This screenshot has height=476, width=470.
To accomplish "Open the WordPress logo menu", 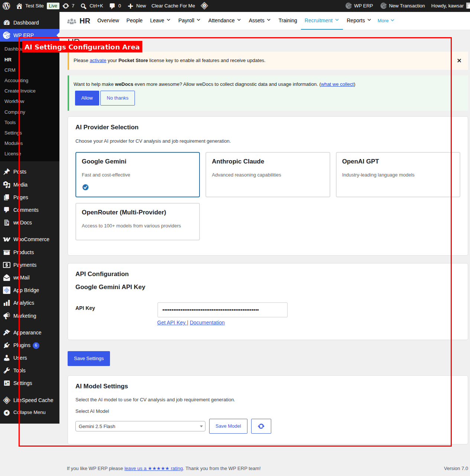I will point(6,6).
